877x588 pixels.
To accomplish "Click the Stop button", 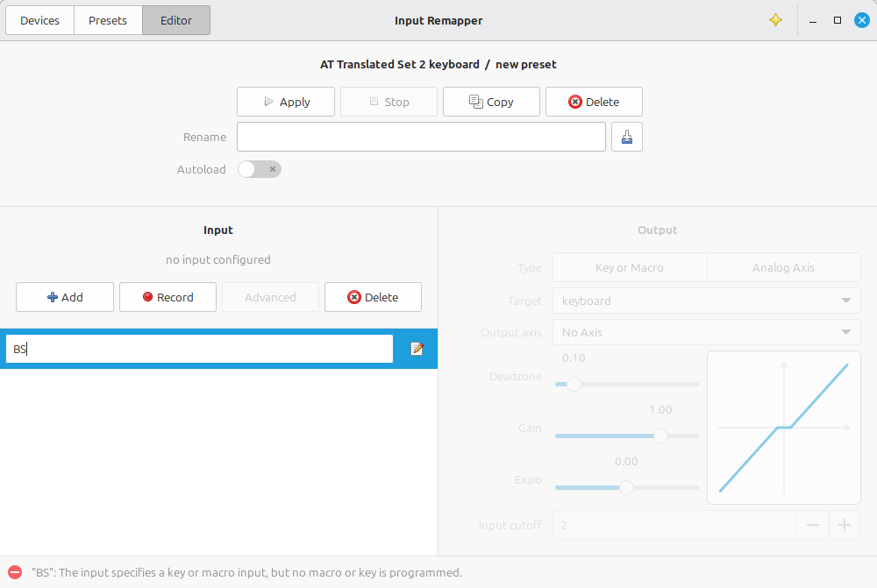I will (x=389, y=102).
